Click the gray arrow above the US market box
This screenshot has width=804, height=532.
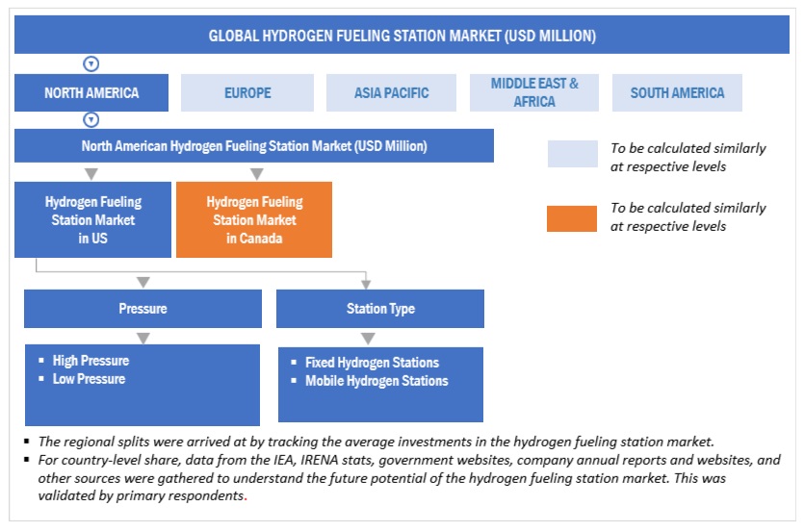(x=91, y=173)
